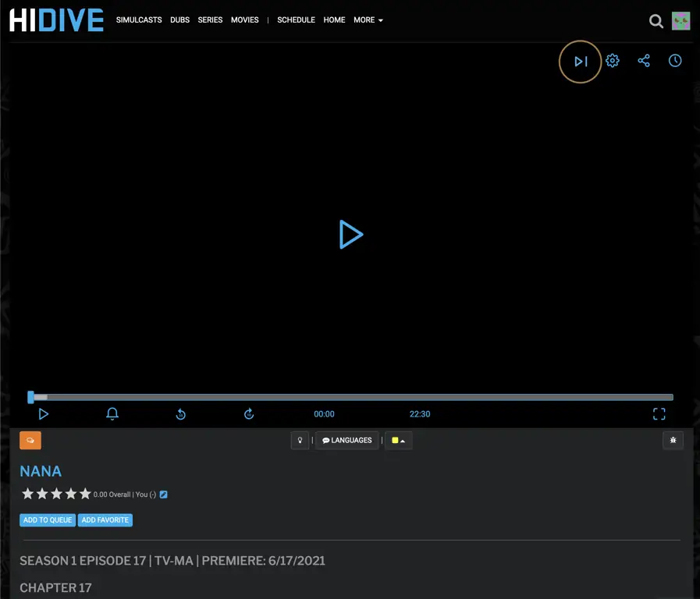Click the share icon

pyautogui.click(x=644, y=61)
